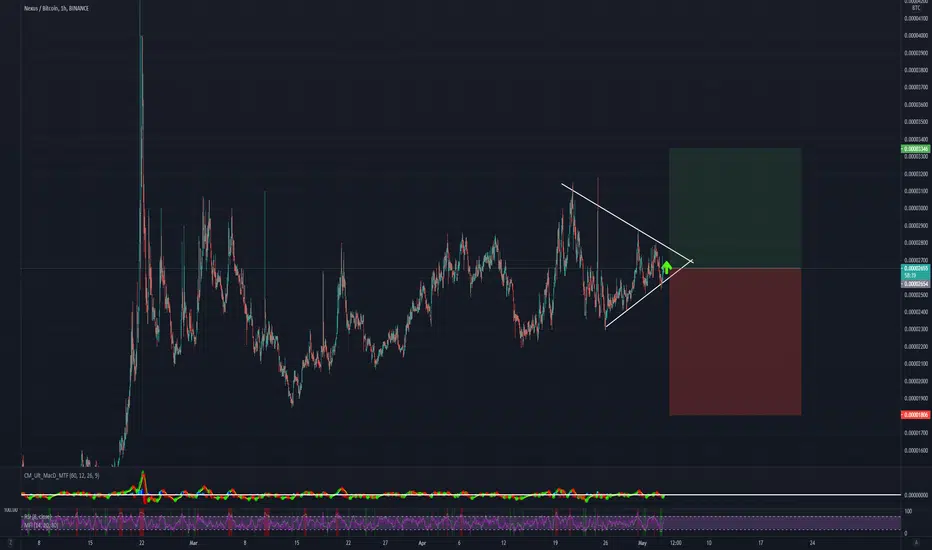Select the upper white triangle trendline
The height and width of the screenshot is (550, 932).
coord(627,222)
